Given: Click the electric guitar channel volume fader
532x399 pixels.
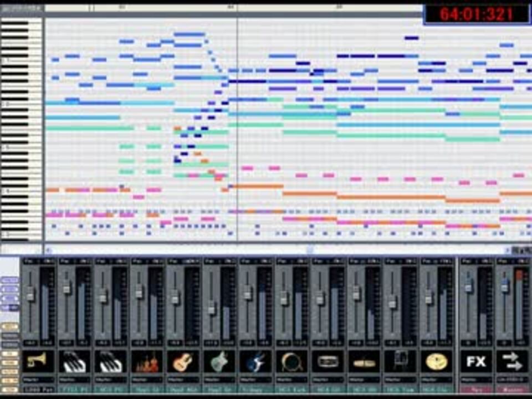Looking at the screenshot, I should (211, 308).
